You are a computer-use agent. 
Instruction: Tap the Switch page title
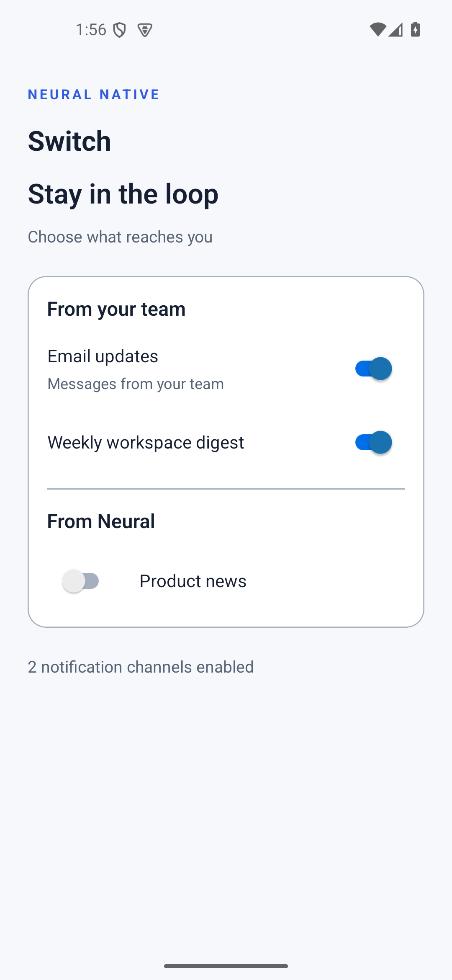tap(69, 141)
